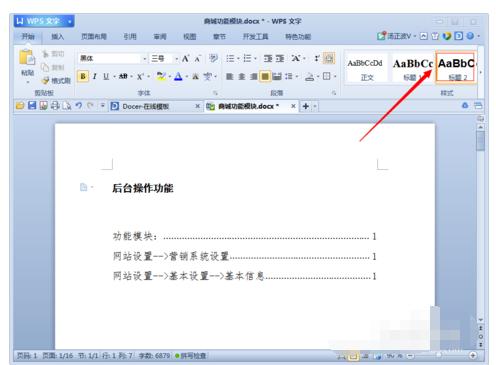Click the Increase font size icon
The image size is (496, 365).
[185, 59]
